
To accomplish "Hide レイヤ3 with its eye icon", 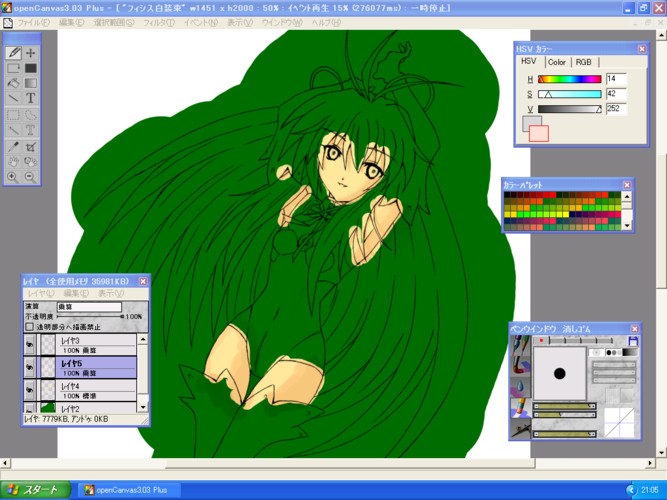I will tap(29, 345).
